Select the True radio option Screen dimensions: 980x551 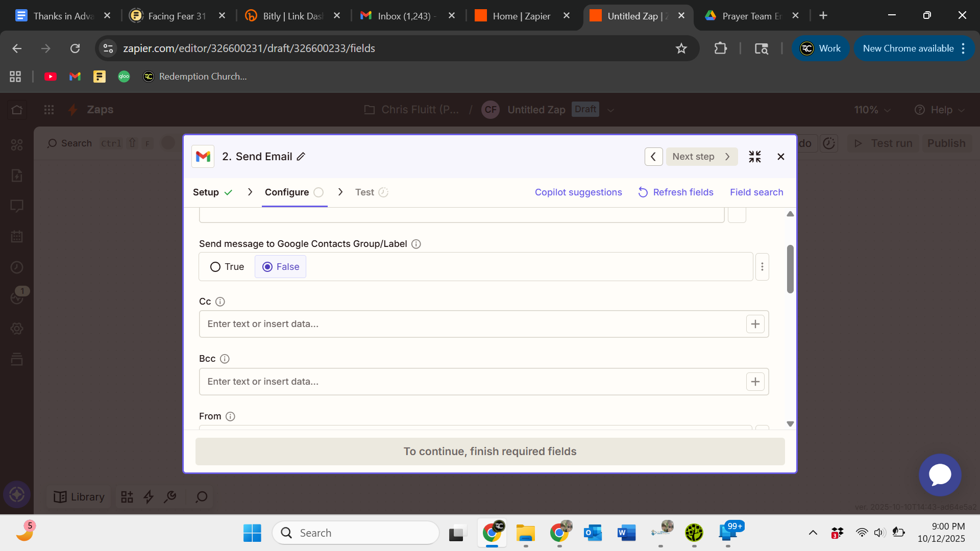point(215,267)
